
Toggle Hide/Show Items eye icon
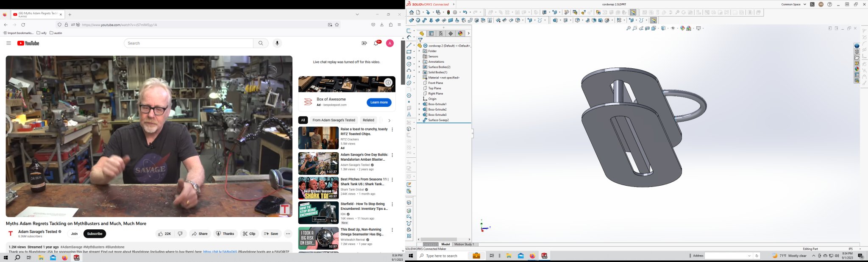(x=673, y=28)
